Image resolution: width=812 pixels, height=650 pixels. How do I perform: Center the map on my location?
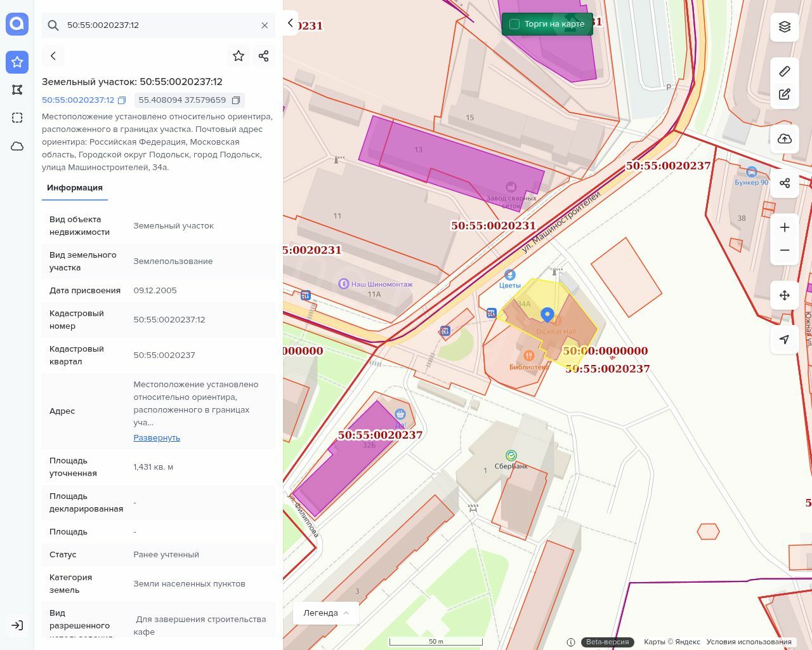coord(785,340)
